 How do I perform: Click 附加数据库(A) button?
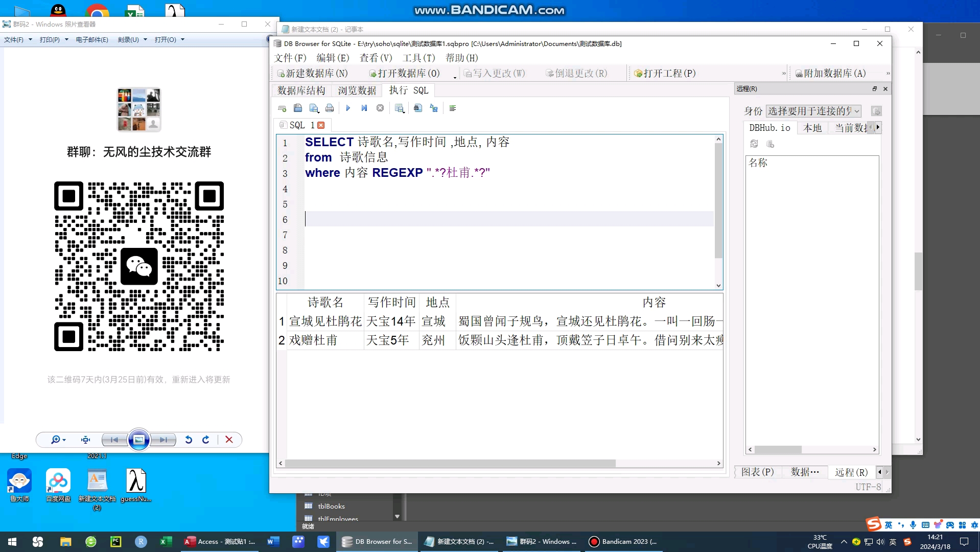831,74
